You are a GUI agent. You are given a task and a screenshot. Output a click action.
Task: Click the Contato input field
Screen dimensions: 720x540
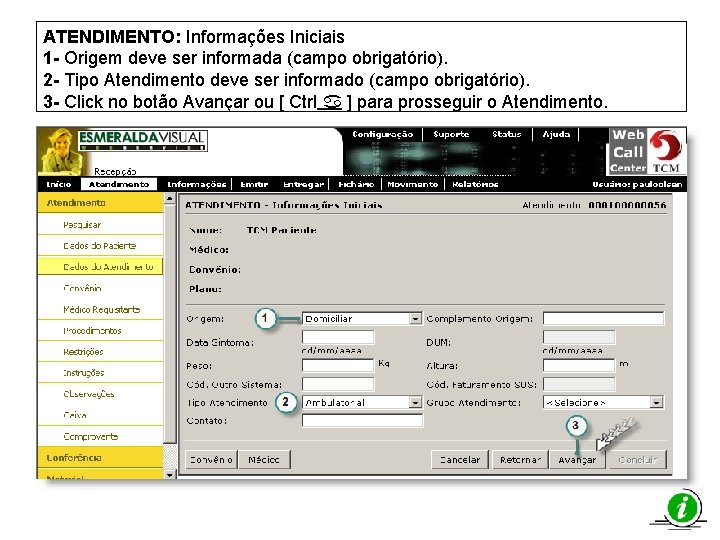coord(362,420)
